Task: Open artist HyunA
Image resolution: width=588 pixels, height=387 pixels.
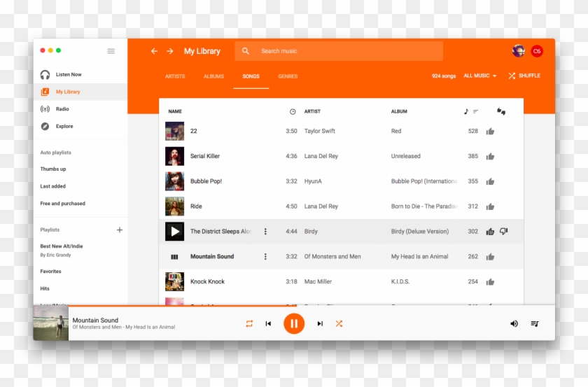Action: click(313, 181)
